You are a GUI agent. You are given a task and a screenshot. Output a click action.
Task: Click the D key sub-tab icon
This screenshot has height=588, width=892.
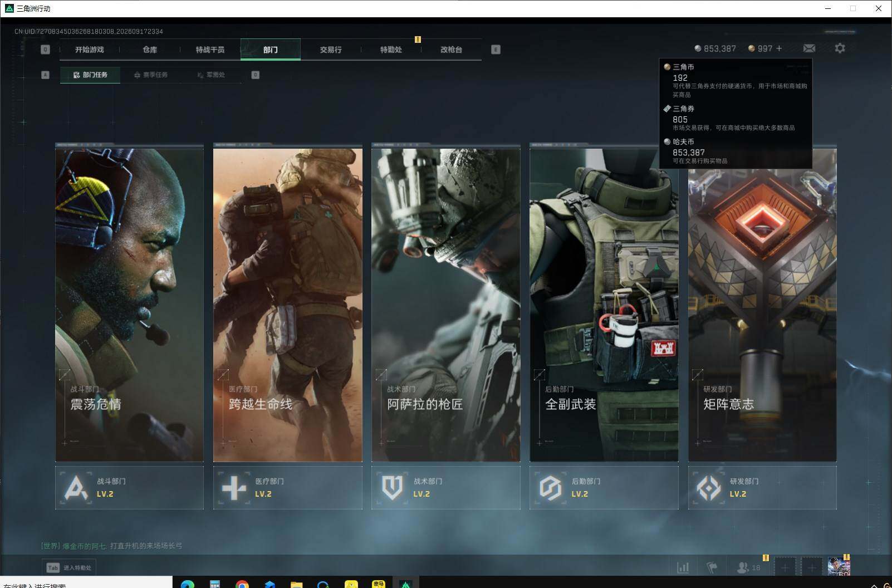point(256,75)
